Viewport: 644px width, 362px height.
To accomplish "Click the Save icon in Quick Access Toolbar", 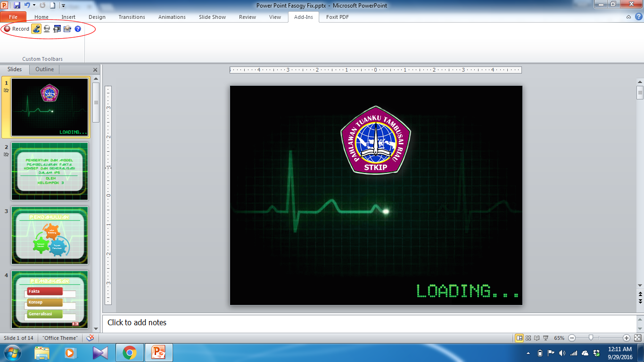I will tap(17, 6).
